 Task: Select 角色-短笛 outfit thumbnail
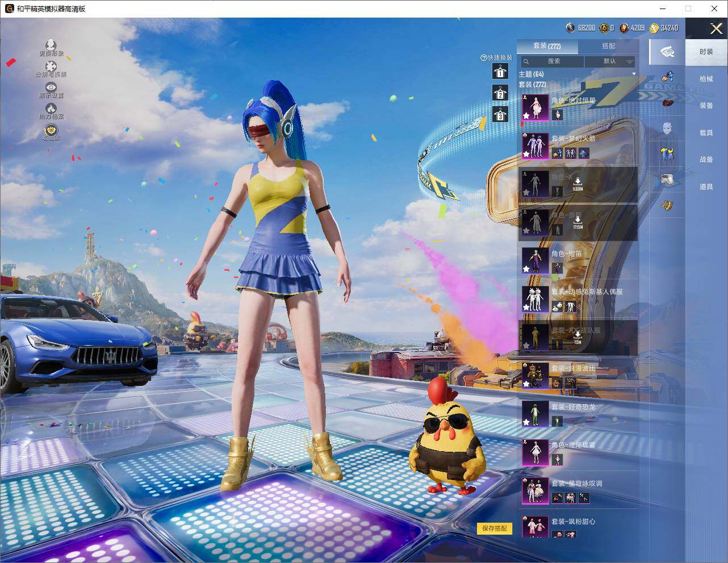[535, 261]
